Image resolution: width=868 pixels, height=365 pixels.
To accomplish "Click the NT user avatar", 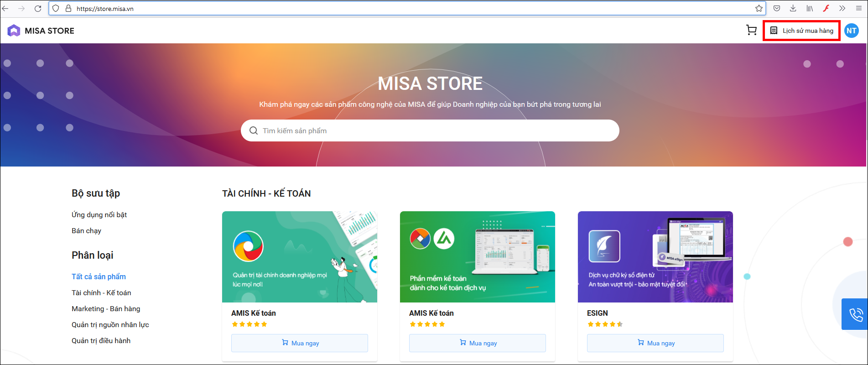I will coord(851,31).
